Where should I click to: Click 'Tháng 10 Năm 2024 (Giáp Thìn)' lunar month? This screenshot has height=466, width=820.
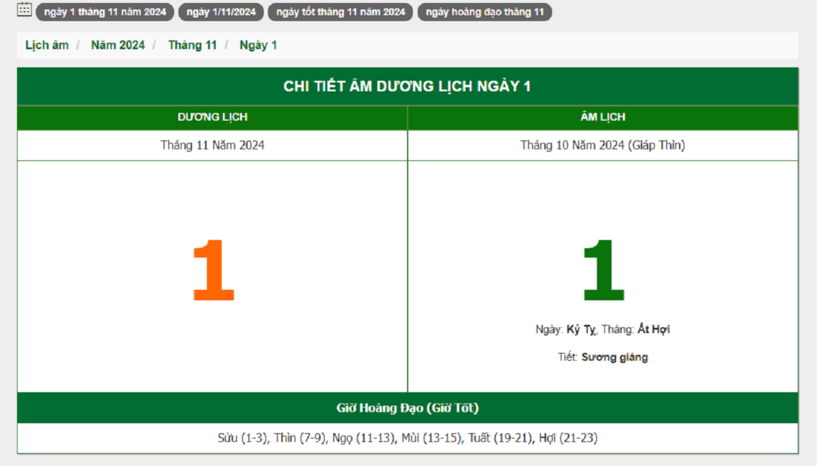pos(602,145)
